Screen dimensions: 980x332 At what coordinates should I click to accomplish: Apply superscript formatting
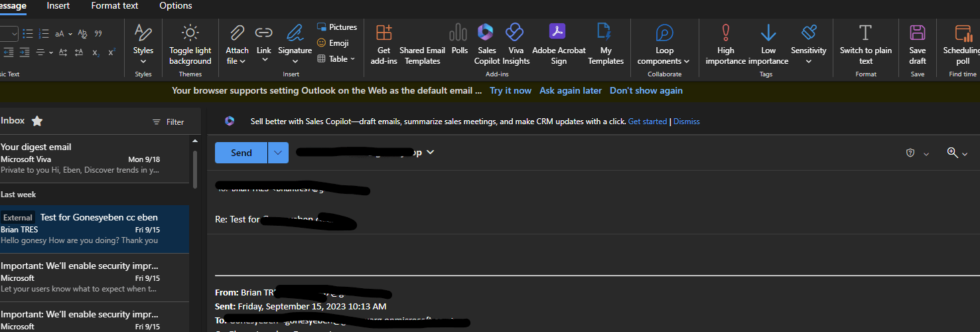pyautogui.click(x=111, y=52)
